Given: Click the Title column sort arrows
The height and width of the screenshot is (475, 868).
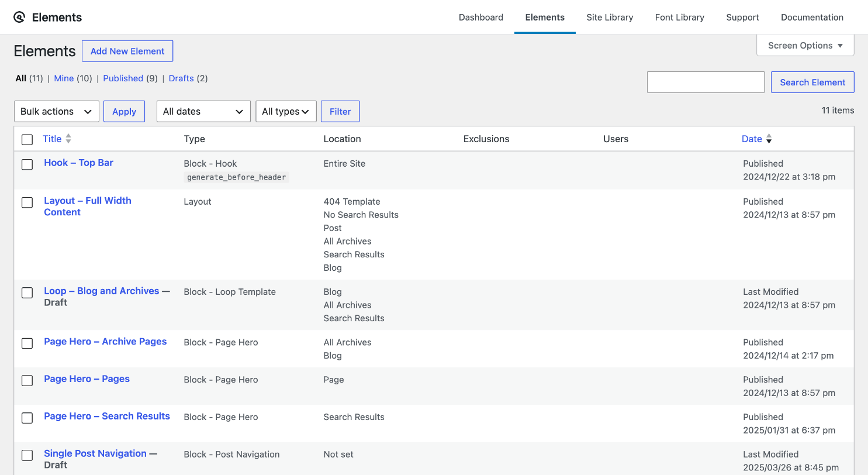Looking at the screenshot, I should tap(68, 139).
